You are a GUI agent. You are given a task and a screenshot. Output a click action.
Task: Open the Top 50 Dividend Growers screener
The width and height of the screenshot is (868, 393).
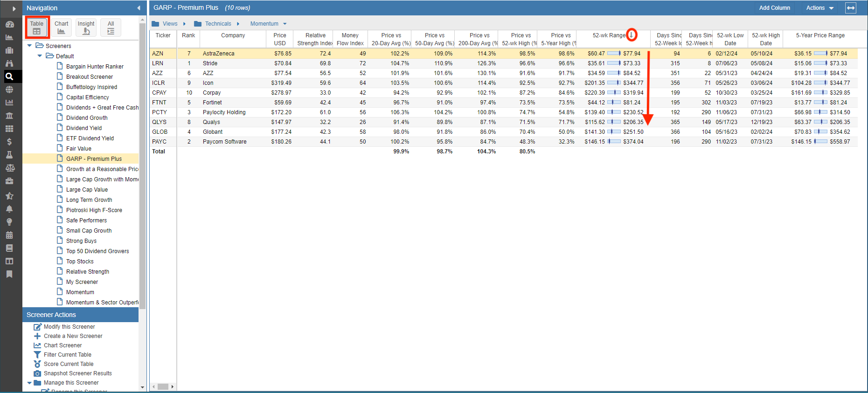click(x=97, y=251)
